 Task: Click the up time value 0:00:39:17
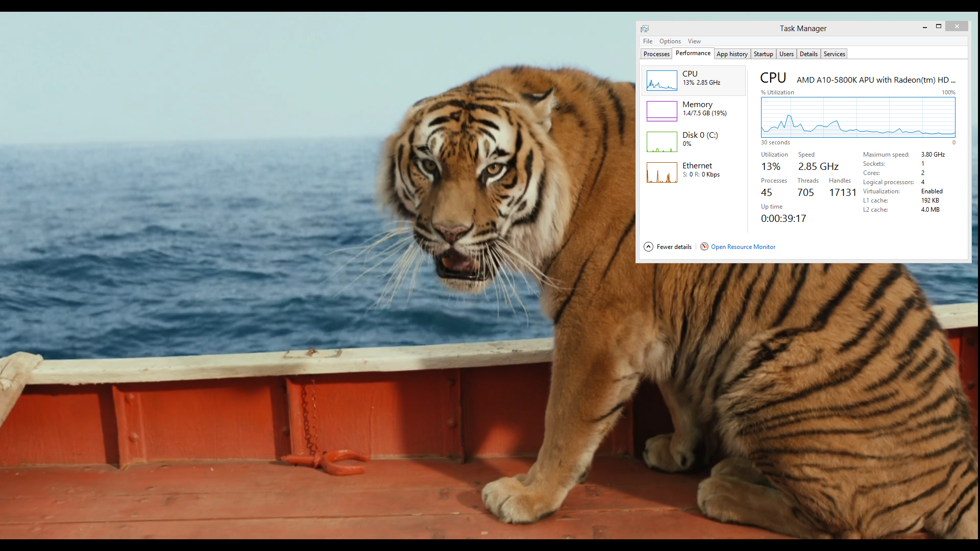pyautogui.click(x=783, y=219)
